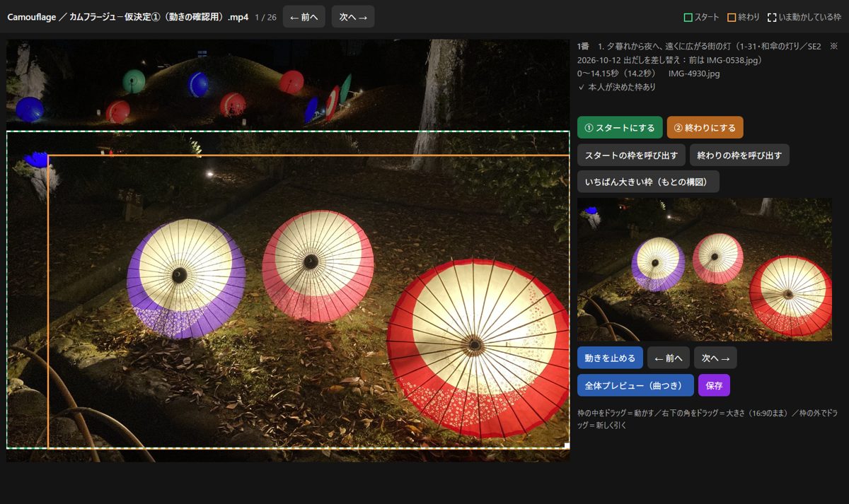Click the '1 / 26' page counter
The height and width of the screenshot is (504, 849).
coord(265,17)
